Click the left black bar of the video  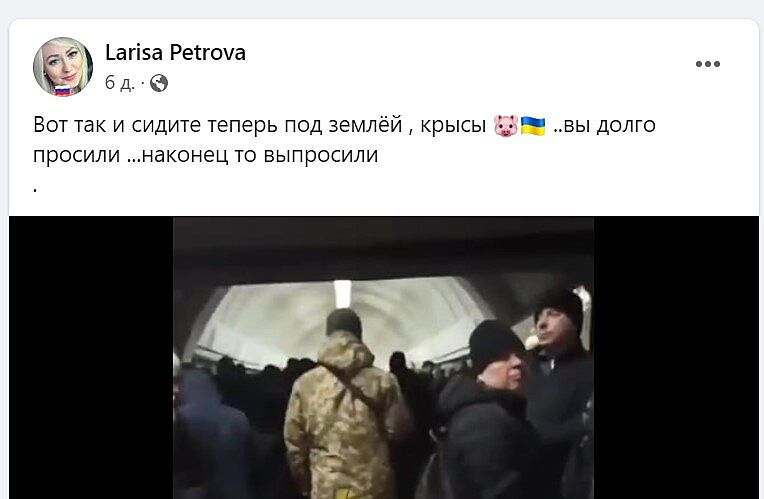pyautogui.click(x=91, y=358)
